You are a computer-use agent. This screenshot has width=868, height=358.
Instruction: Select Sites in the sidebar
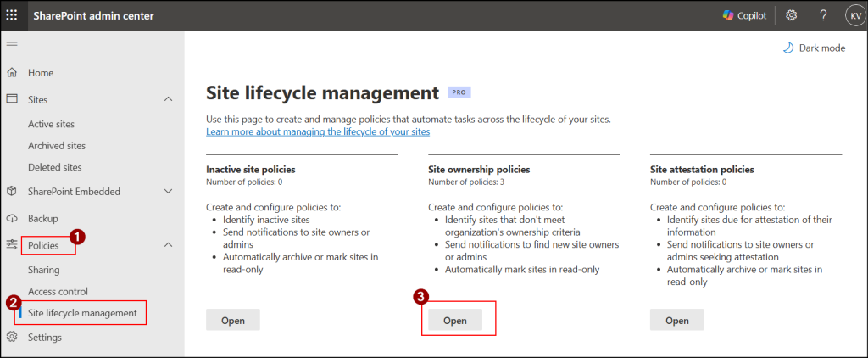click(37, 100)
